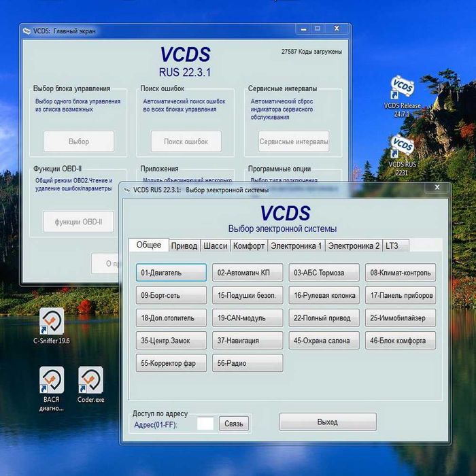The width and height of the screenshot is (476, 476).
Task: Click 'Сервисные интервалы' group heading
Action: 282,88
